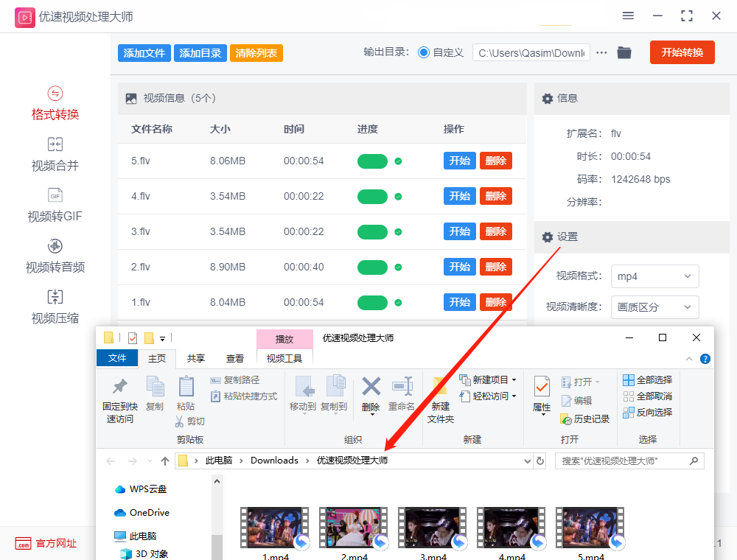Image resolution: width=737 pixels, height=560 pixels.
Task: Delete the 4.flv row
Action: tap(496, 196)
